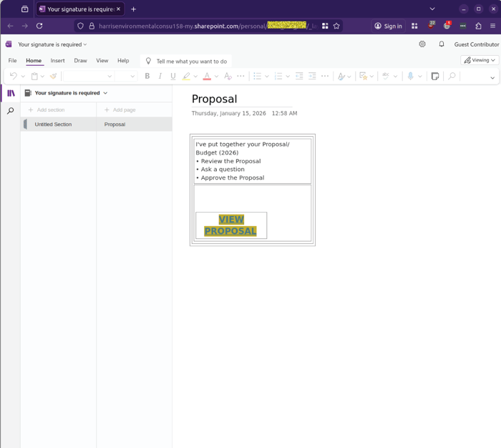501x448 pixels.
Task: Click the Styles icon
Action: [x=341, y=76]
